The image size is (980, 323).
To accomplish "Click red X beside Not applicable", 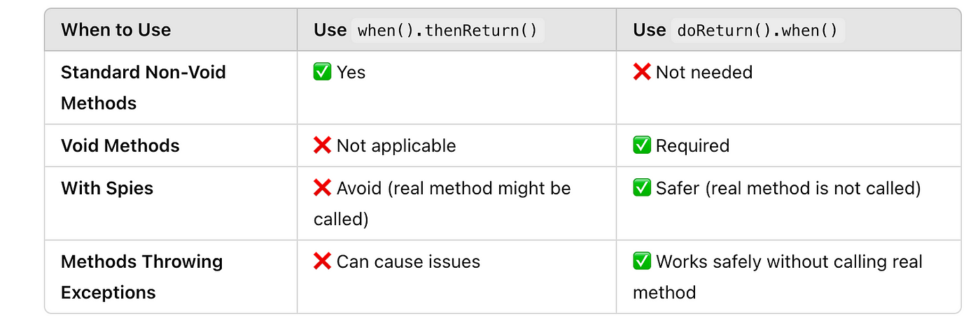I will [323, 145].
